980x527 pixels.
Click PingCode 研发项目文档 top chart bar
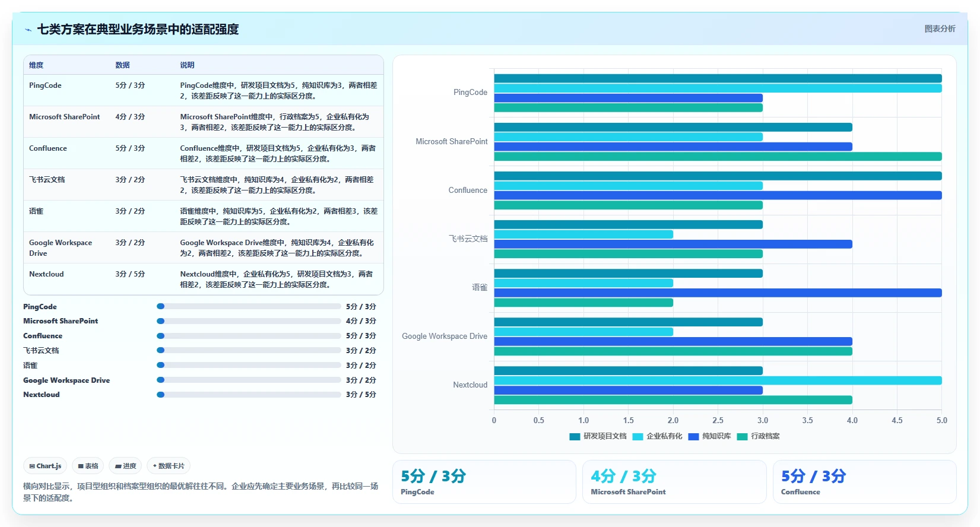(718, 78)
